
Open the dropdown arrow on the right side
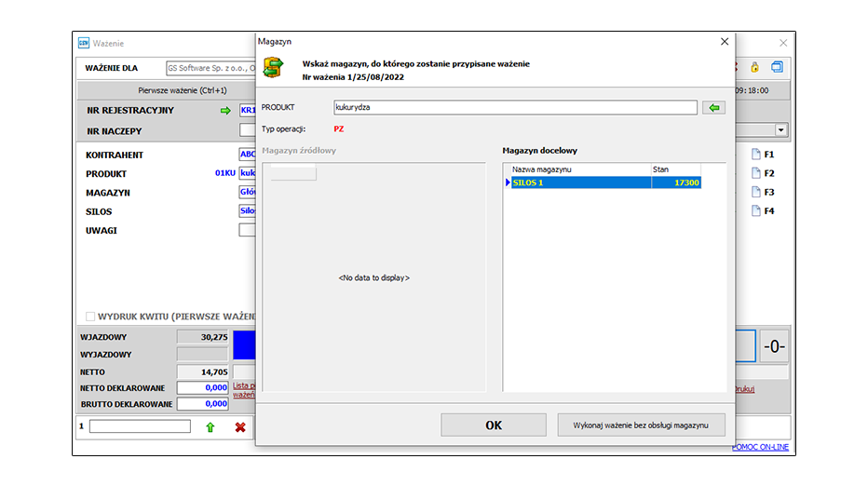(780, 131)
